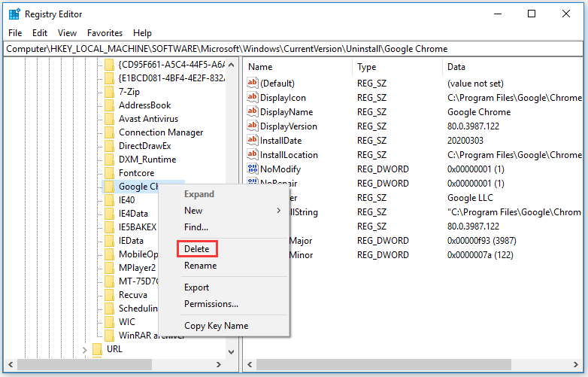Click the DirectDrawEx folder icon
Image resolution: width=588 pixels, height=377 pixels.
point(109,146)
